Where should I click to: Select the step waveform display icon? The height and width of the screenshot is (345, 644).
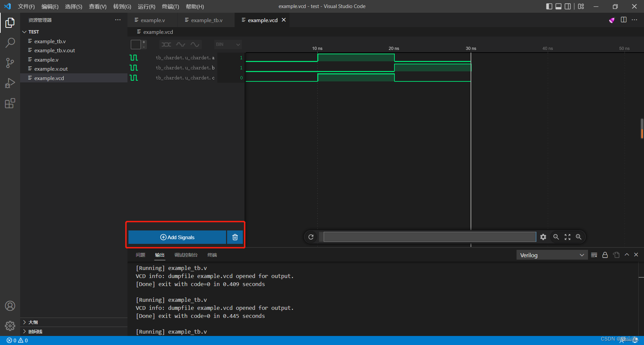[180, 44]
